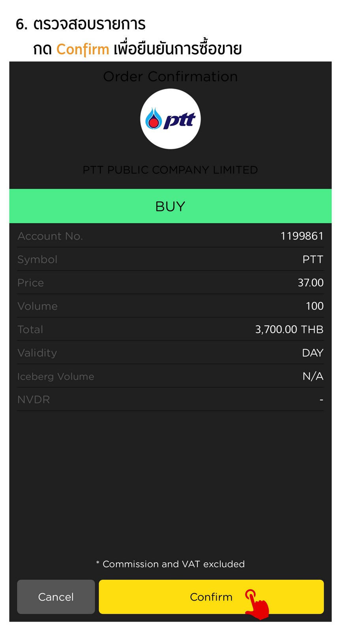Image resolution: width=341 pixels, height=644 pixels.
Task: Click the volume value 100
Action: pos(315,306)
